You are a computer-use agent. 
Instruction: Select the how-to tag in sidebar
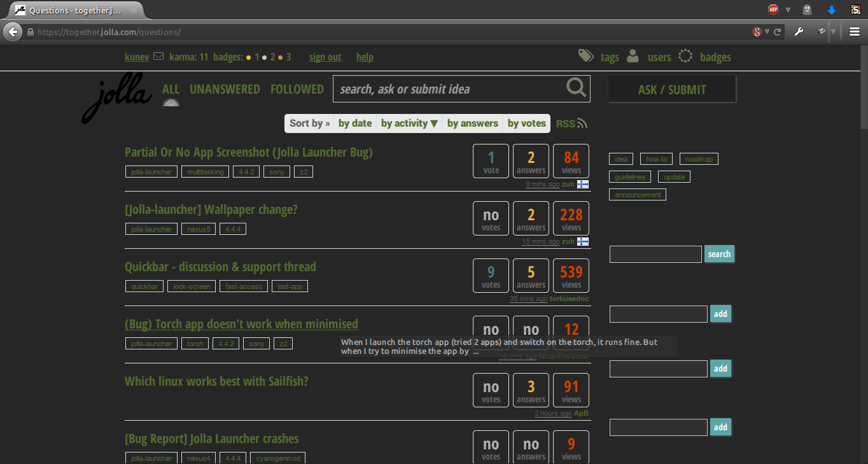(x=656, y=159)
